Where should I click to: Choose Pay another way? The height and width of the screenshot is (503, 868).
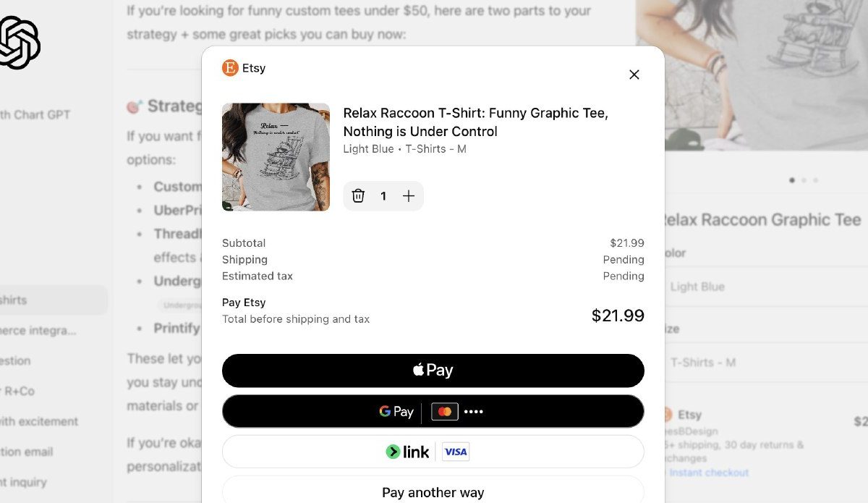[433, 492]
